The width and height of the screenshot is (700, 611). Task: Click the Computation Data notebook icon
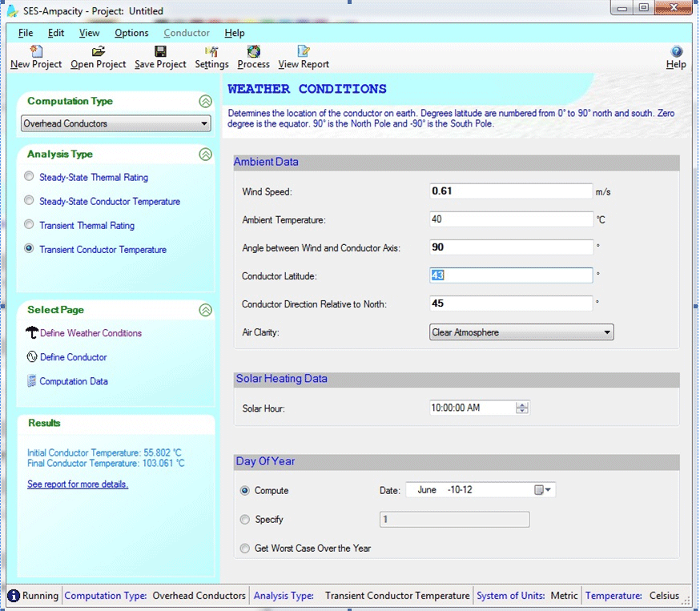(x=31, y=380)
